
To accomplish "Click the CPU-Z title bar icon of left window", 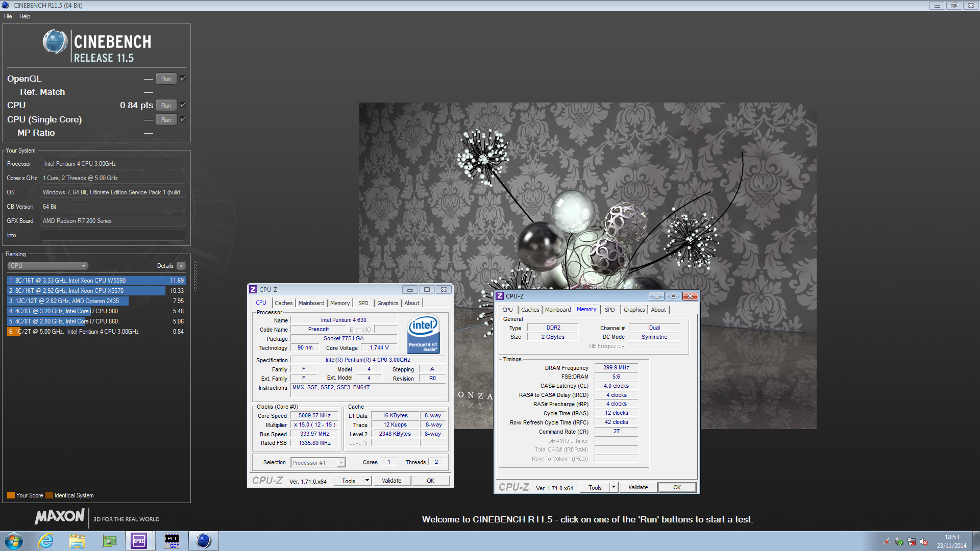I will 253,289.
